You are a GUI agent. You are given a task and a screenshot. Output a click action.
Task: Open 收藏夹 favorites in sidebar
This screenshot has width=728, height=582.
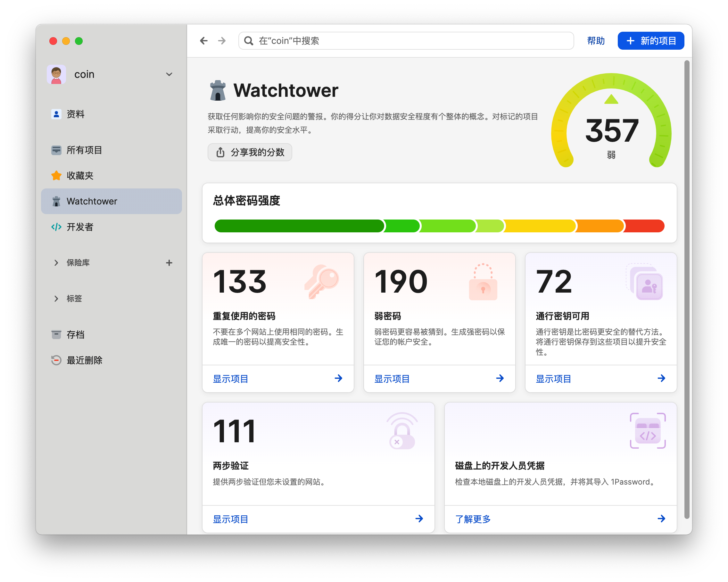(112, 176)
